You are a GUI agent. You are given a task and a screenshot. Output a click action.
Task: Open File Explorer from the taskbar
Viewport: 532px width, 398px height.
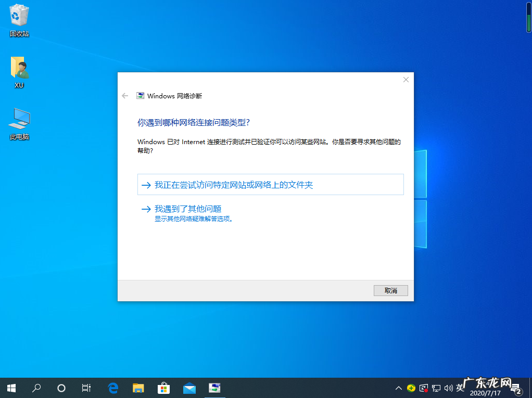(138, 388)
